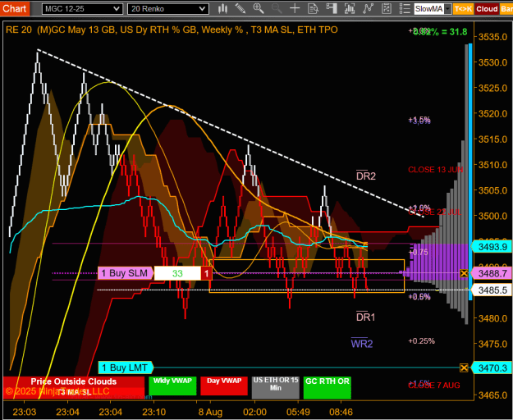Click the blue vertical bar beside price axis
513x420 pixels.
[470, 171]
